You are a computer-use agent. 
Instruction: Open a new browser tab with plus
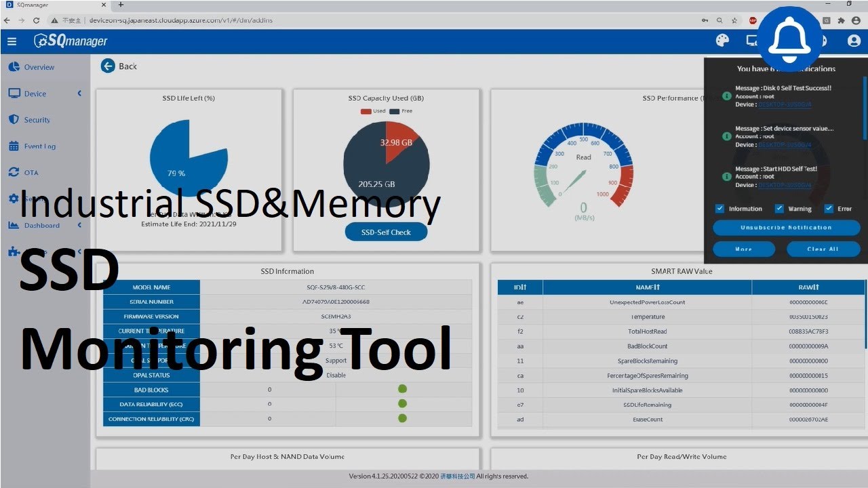point(121,5)
